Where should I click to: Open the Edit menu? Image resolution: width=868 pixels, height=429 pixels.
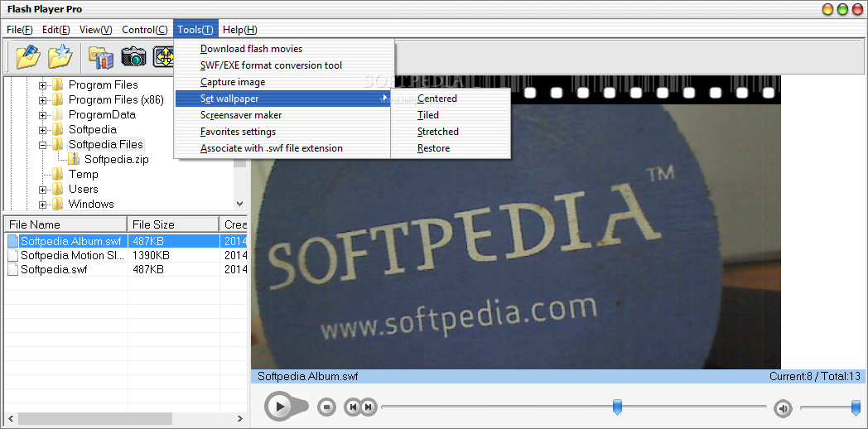pos(56,30)
